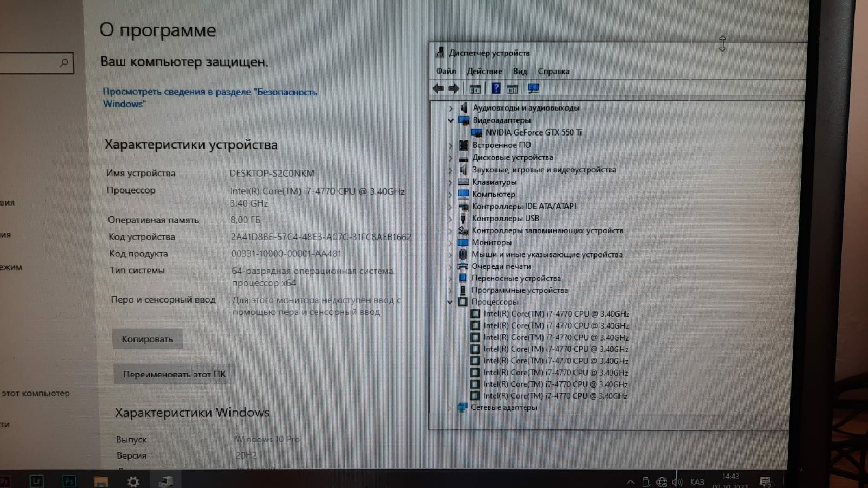Click the Копировать button
Screen dimensions: 868x488
[148, 339]
